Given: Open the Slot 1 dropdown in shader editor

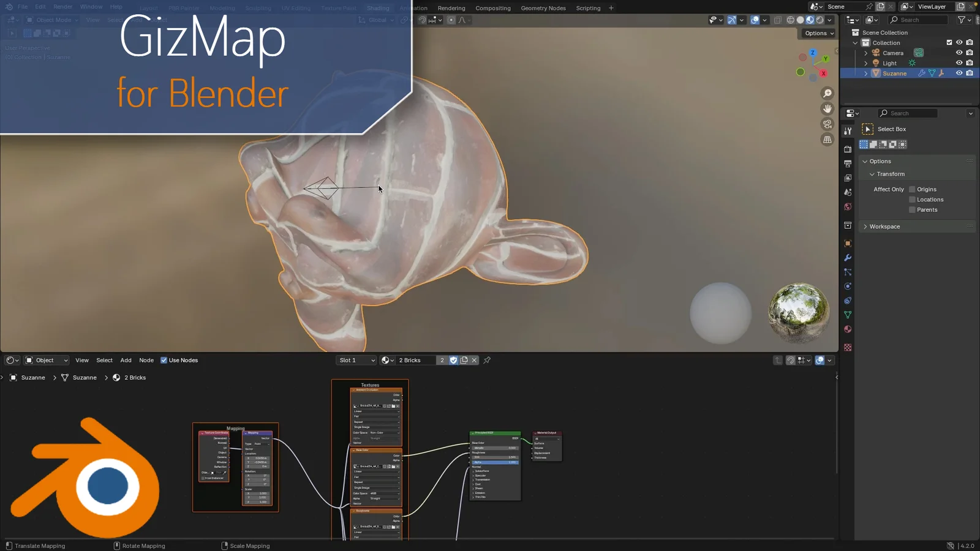Looking at the screenshot, I should pyautogui.click(x=355, y=360).
